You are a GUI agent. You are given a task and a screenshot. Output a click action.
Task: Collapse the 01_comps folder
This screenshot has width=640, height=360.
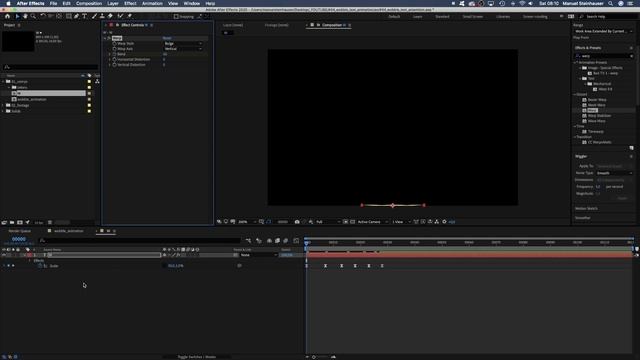tap(3, 81)
